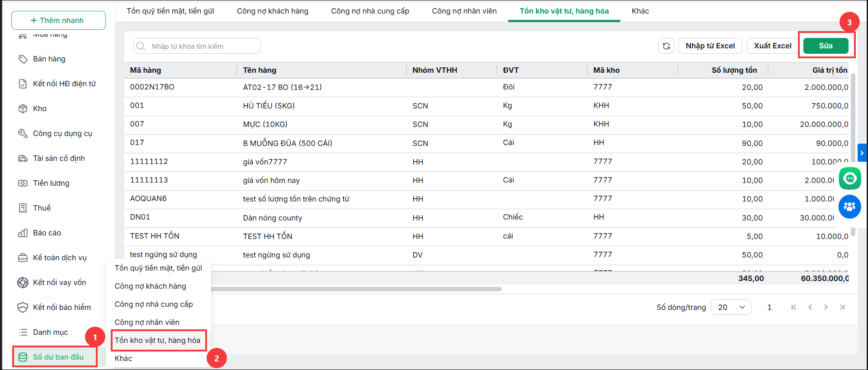Open the Kế toán dịch vụ menu
The height and width of the screenshot is (370, 868).
point(60,258)
